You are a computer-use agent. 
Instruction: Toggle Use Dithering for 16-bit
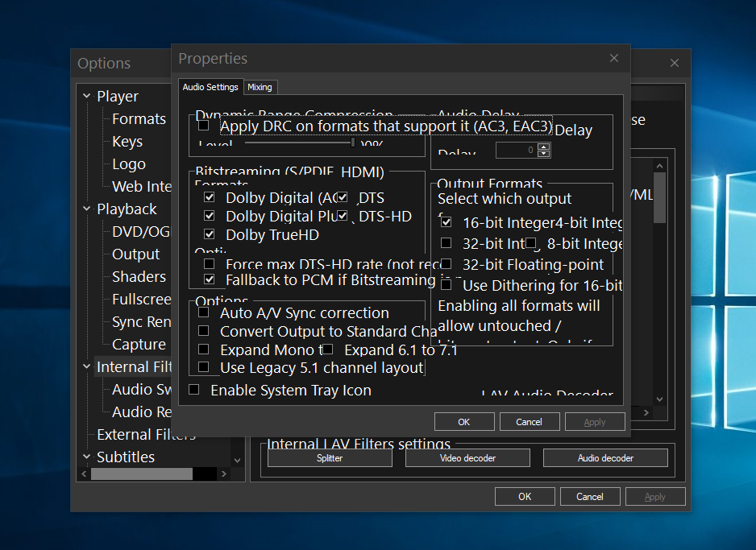tap(445, 285)
